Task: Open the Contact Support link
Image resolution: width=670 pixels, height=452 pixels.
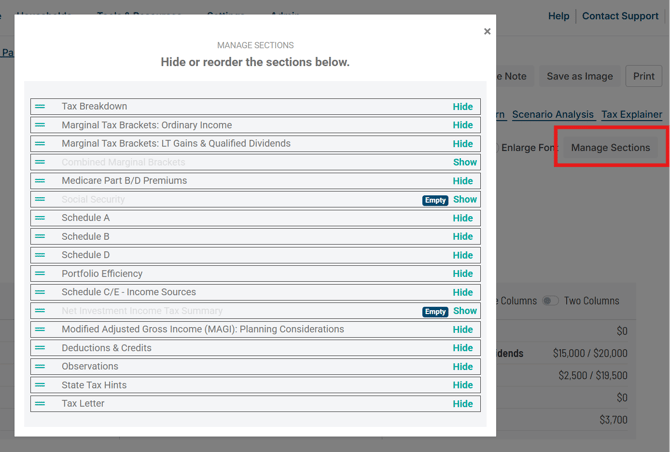Action: 620,16
